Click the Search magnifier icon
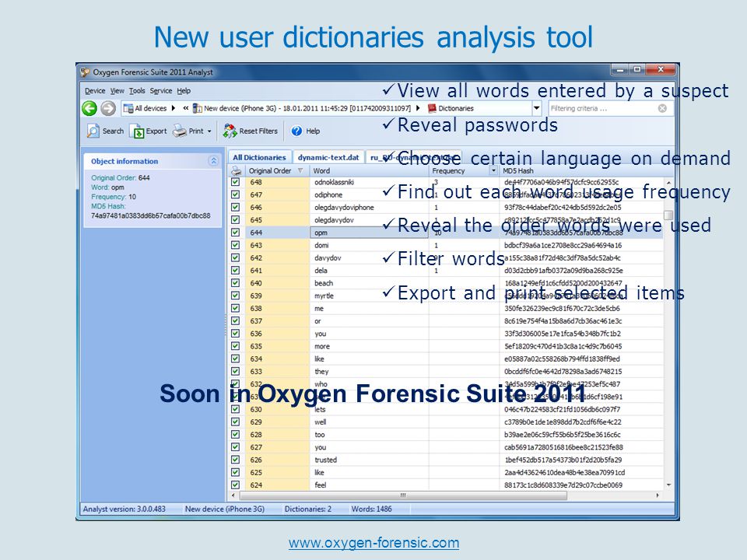The width and height of the screenshot is (747, 560). [x=93, y=131]
